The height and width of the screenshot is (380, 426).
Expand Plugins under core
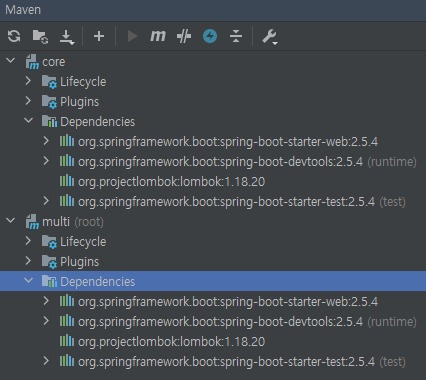[28, 101]
